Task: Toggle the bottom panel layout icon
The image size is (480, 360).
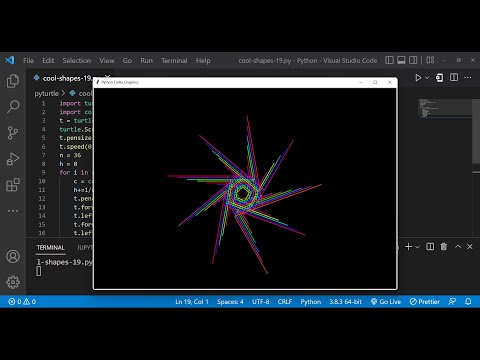Action: coord(401,60)
